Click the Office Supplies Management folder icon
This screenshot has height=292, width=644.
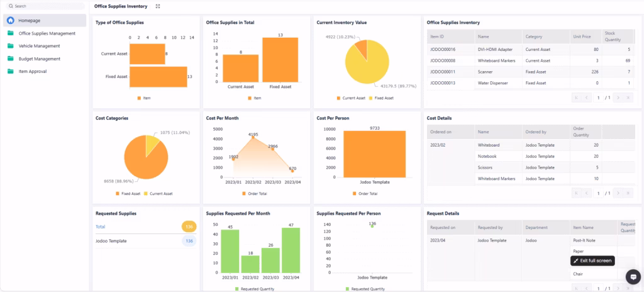click(11, 33)
